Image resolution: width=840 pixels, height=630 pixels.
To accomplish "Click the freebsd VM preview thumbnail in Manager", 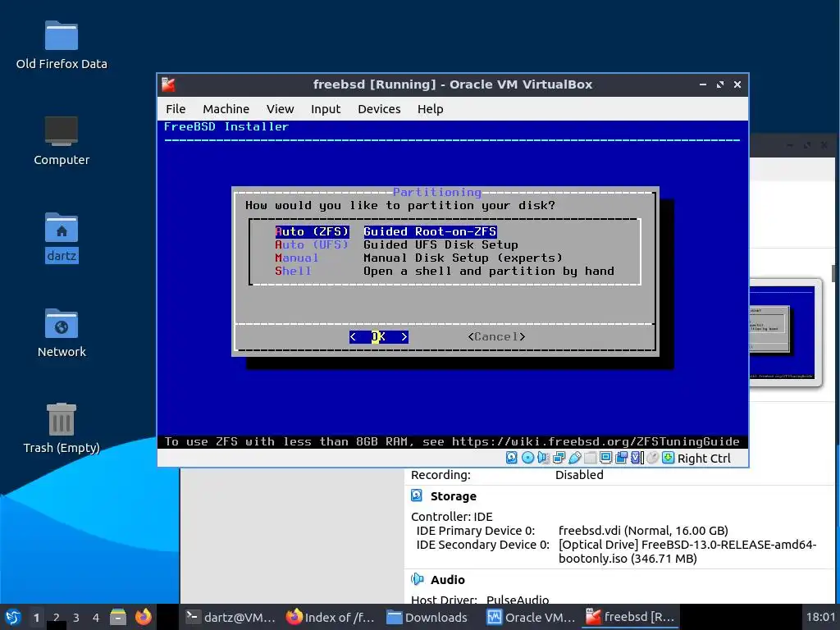I will click(x=784, y=332).
